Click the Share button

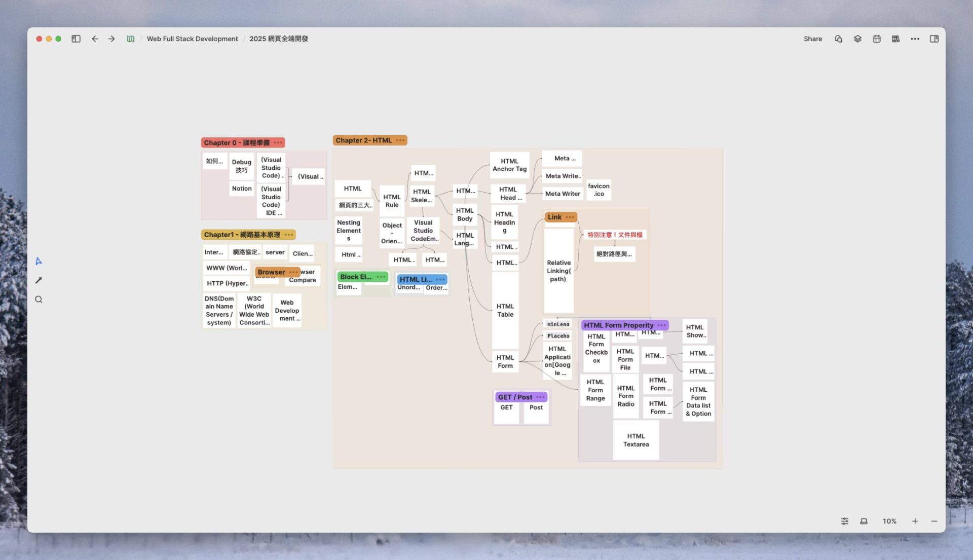point(813,39)
